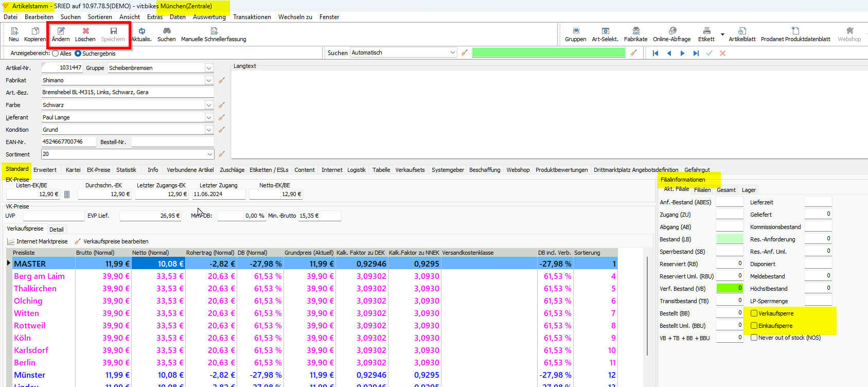Screen dimensions: 868x387
Task: Click the green search input field
Action: [548, 52]
